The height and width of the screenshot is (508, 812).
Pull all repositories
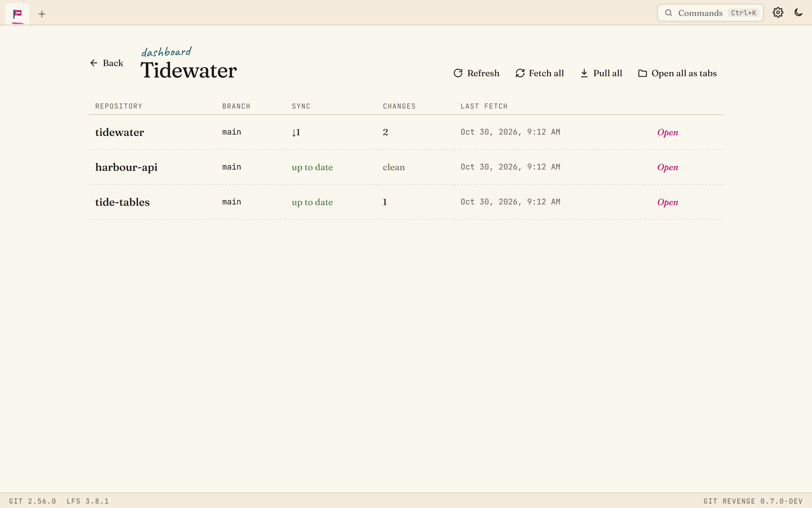pyautogui.click(x=601, y=73)
